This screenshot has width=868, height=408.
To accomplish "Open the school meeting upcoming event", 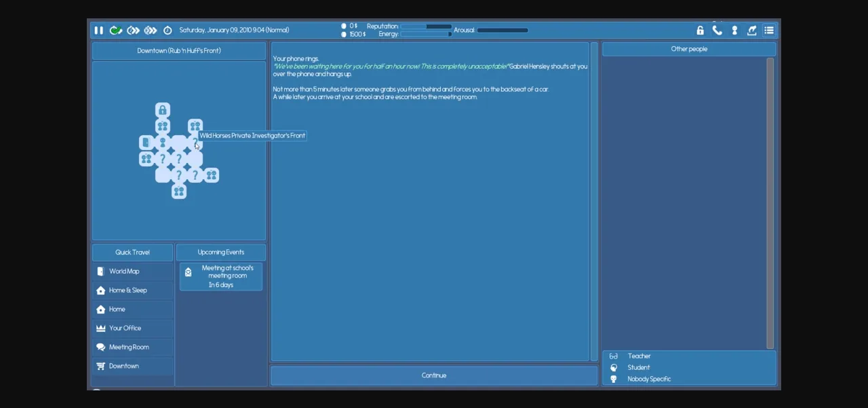I will (221, 276).
